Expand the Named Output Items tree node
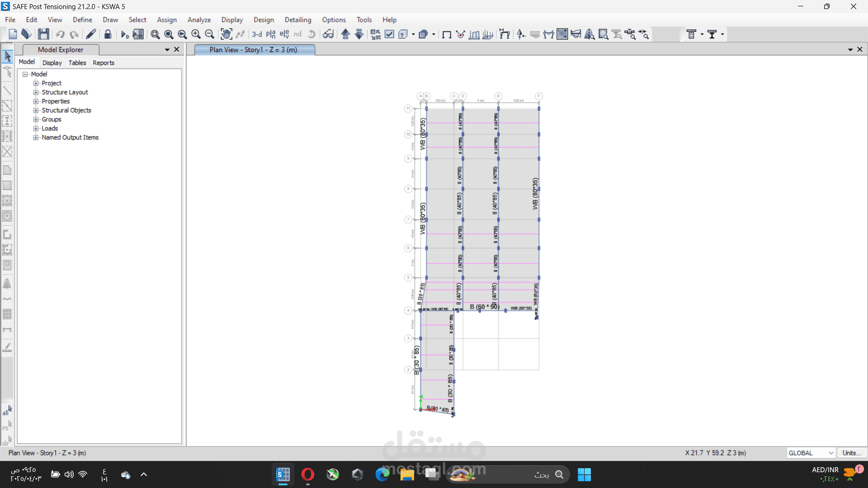 36,137
